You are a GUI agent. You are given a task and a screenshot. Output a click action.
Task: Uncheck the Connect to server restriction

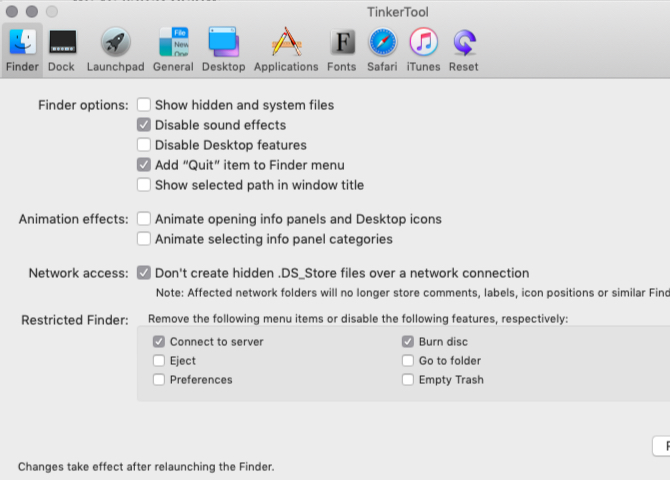tap(159, 342)
